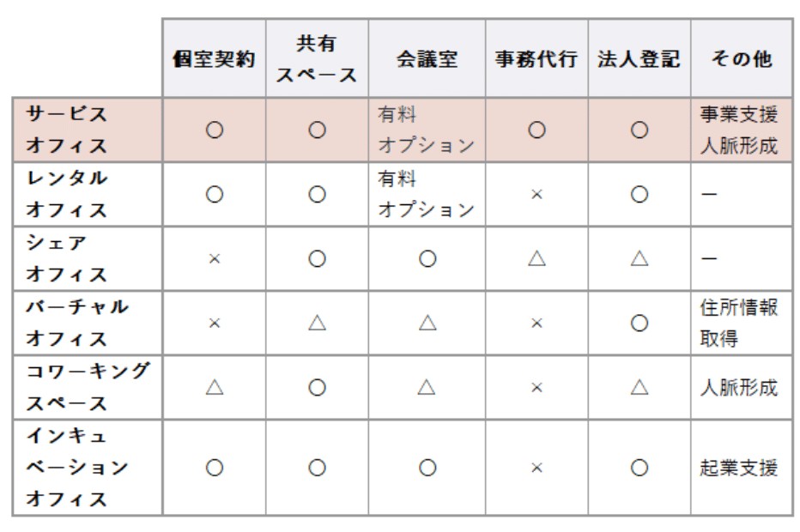Click the 個室契約 column header
Image resolution: width=800 pixels, height=532 pixels.
click(215, 58)
